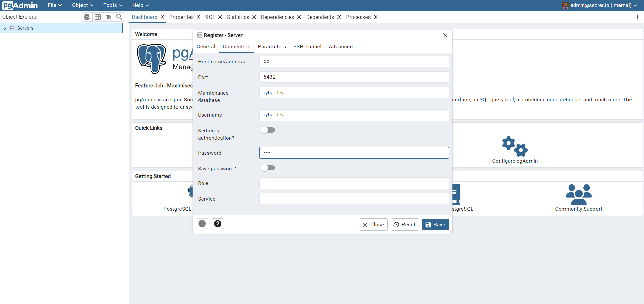The height and width of the screenshot is (304, 644).
Task: Open the Community Support link
Action: [579, 209]
